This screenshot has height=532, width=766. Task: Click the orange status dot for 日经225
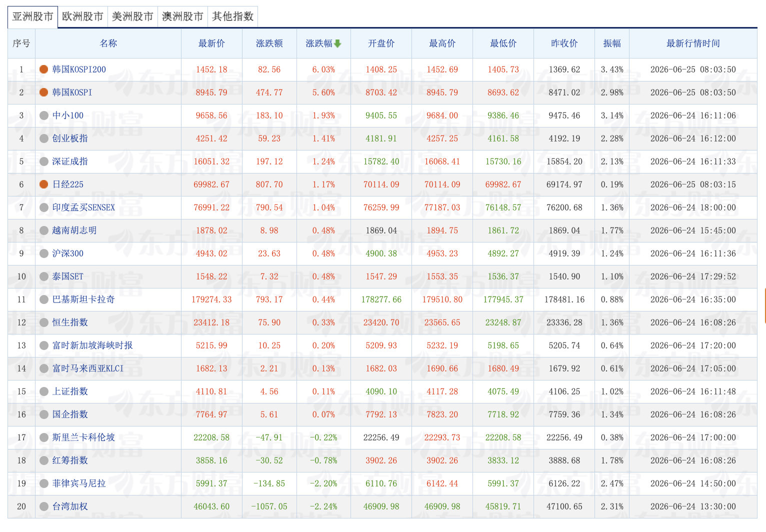coord(43,184)
